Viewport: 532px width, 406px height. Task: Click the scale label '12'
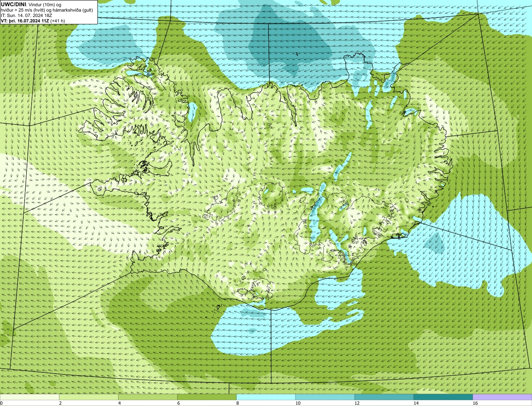[x=357, y=403]
